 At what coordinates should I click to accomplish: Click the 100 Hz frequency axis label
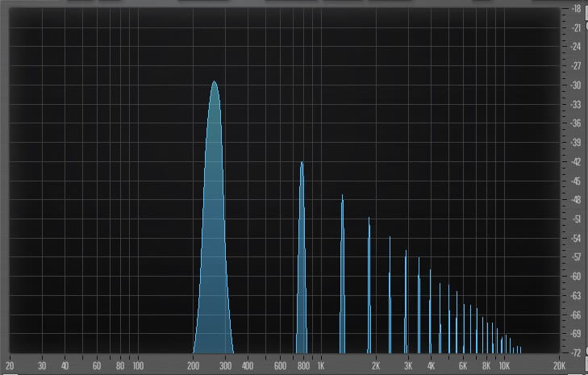(137, 365)
